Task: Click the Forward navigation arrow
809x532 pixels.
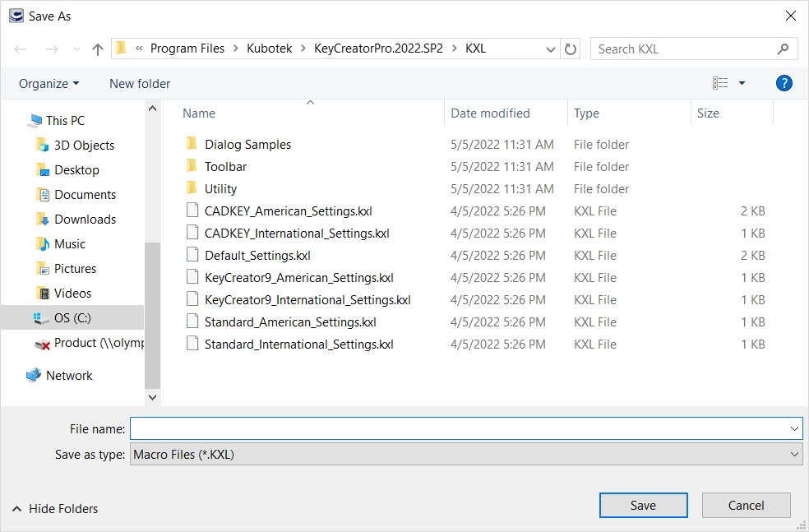Action: [48, 49]
